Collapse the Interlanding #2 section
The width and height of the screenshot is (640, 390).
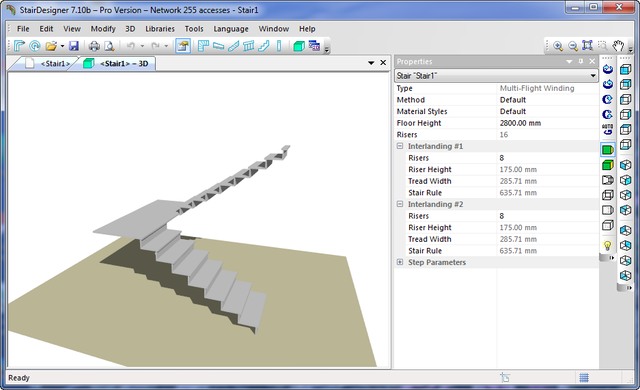coord(400,204)
